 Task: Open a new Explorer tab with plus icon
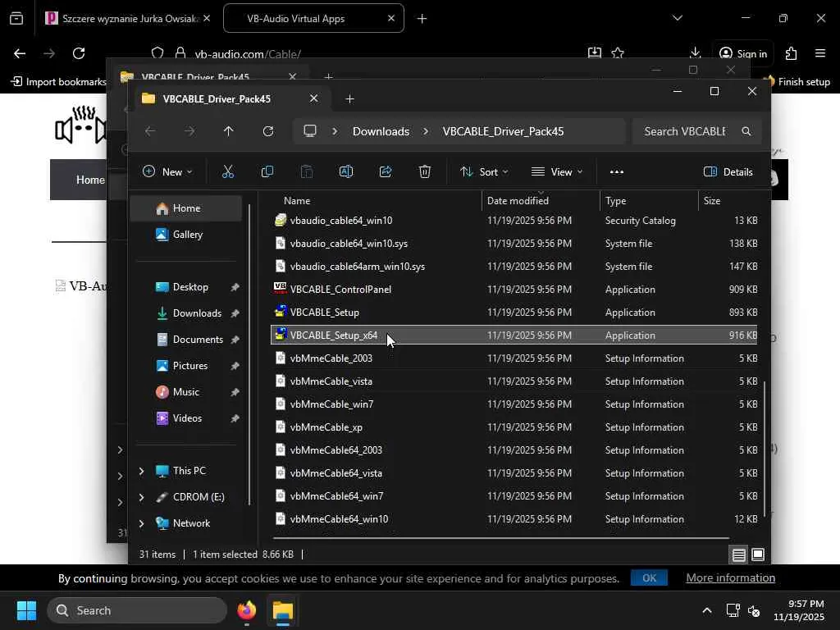point(349,99)
